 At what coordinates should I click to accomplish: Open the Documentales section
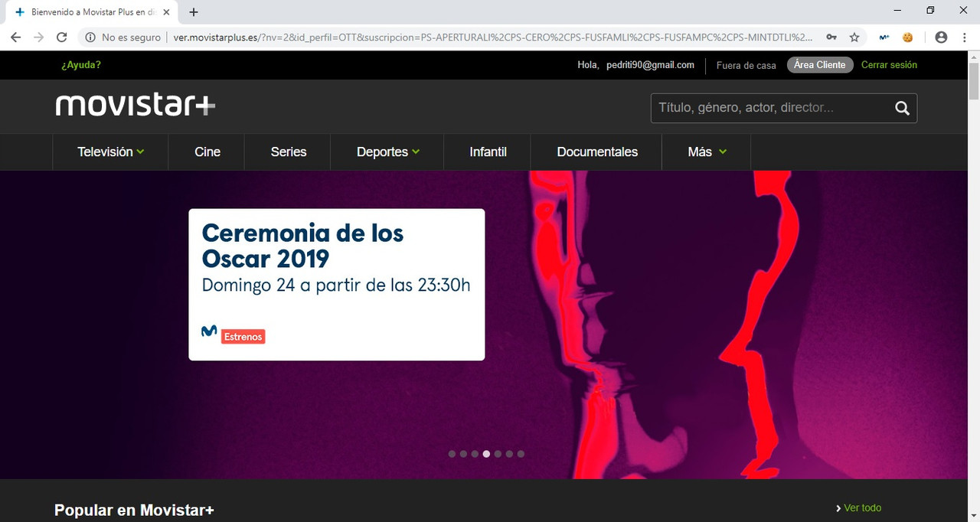coord(597,152)
